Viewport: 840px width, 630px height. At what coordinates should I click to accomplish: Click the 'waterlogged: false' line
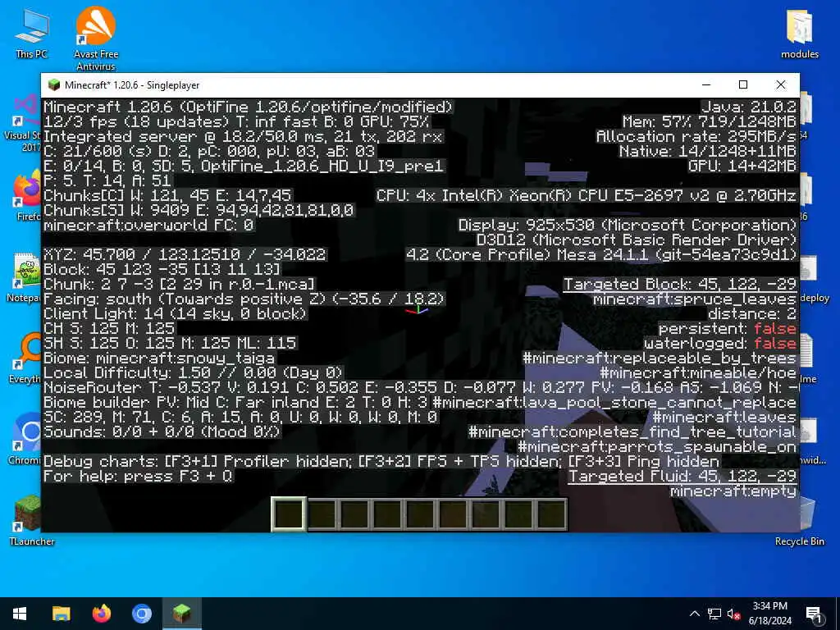[x=720, y=344]
